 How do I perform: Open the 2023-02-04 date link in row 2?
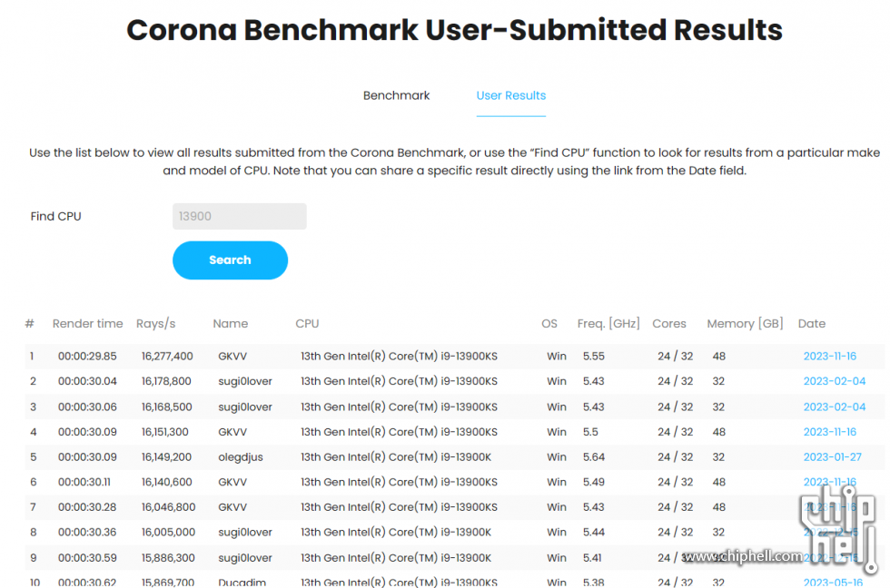(834, 381)
